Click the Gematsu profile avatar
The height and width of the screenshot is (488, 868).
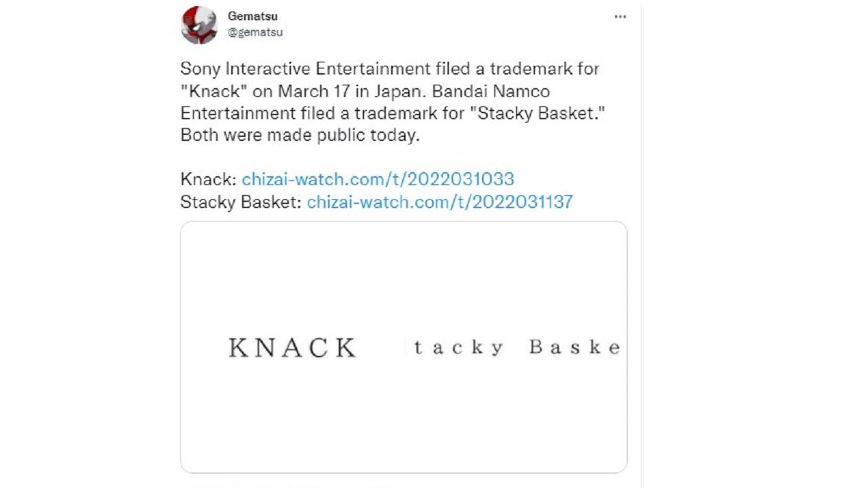click(199, 25)
